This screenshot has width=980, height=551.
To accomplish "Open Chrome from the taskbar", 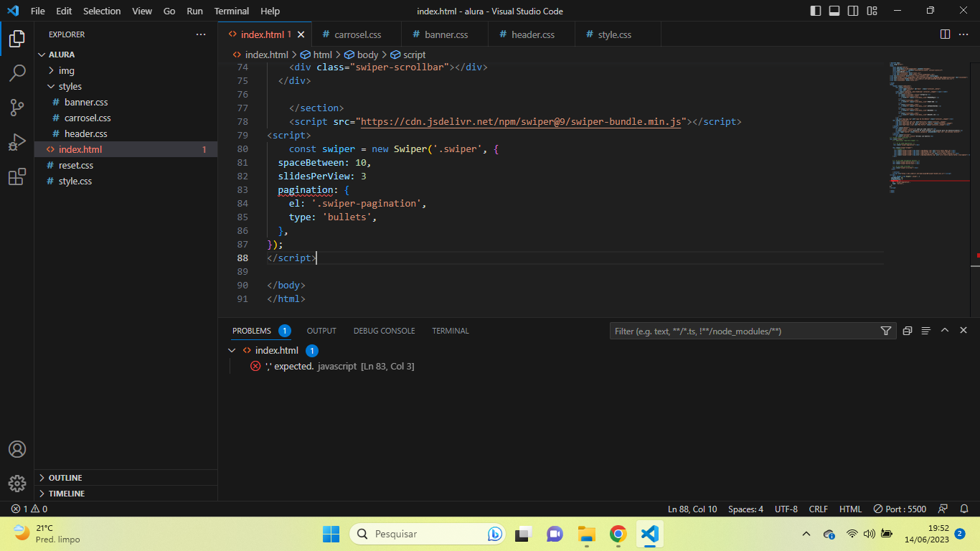I will (x=618, y=534).
